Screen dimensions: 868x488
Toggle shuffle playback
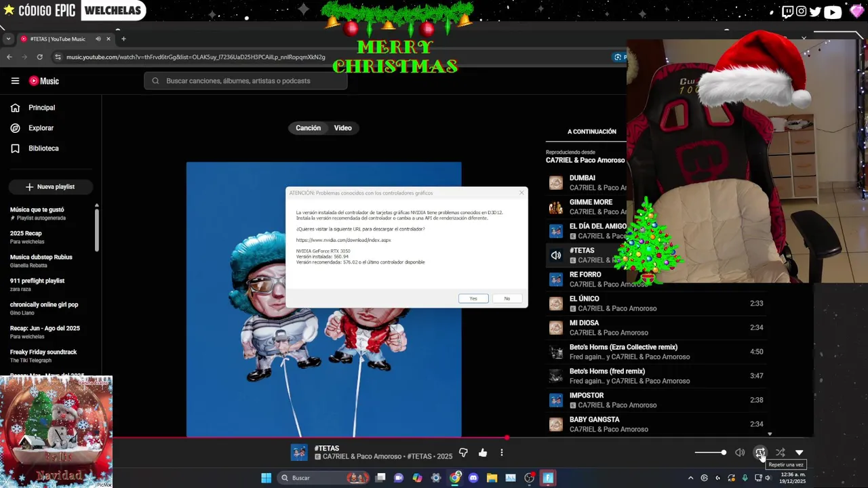point(780,453)
